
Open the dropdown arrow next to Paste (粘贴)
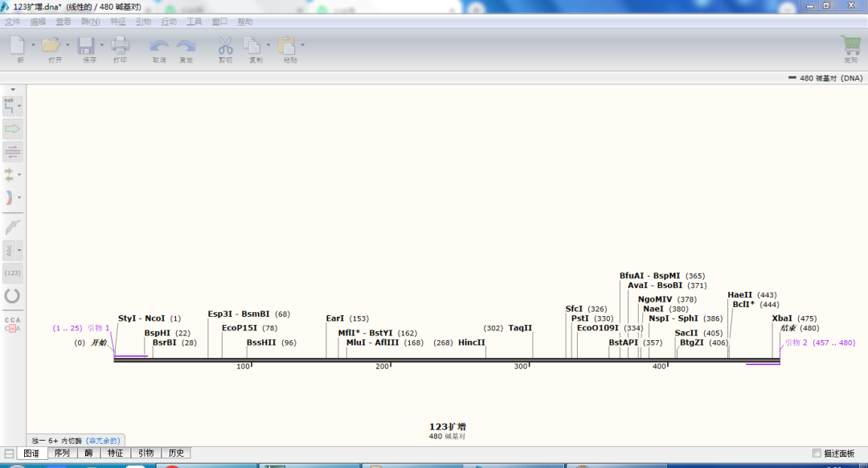tap(303, 45)
